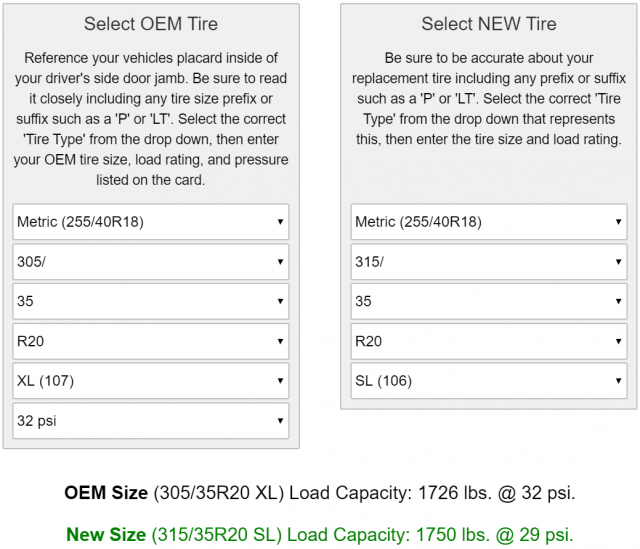Click the Select NEW Tire heading
Image resolution: width=640 pixels, height=549 pixels.
(489, 24)
